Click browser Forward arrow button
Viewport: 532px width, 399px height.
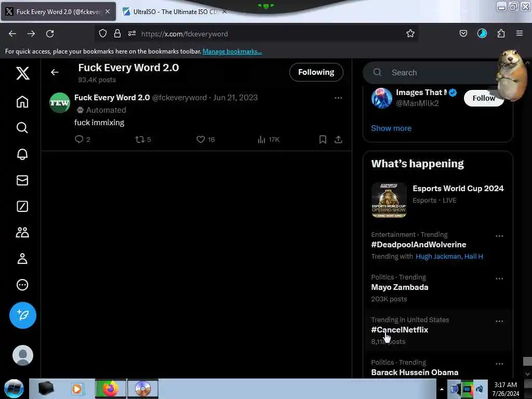pyautogui.click(x=31, y=34)
